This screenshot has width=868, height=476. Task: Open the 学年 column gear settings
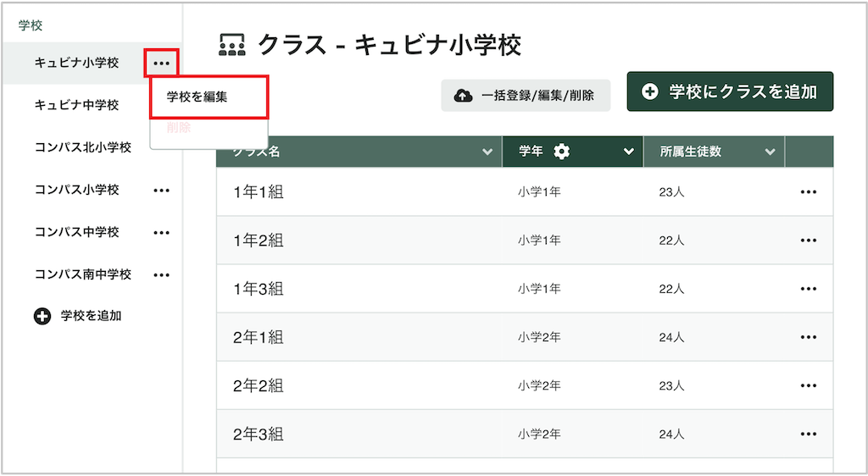point(561,152)
